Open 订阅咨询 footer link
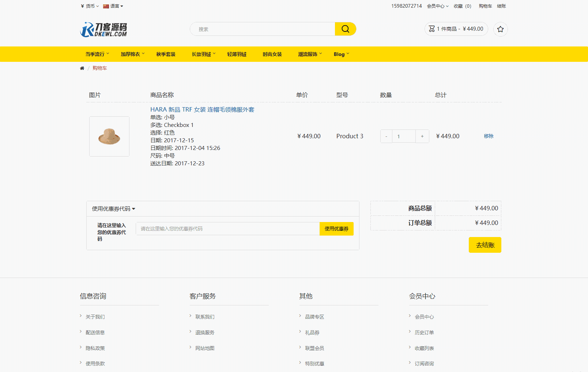588x372 pixels. (x=424, y=364)
